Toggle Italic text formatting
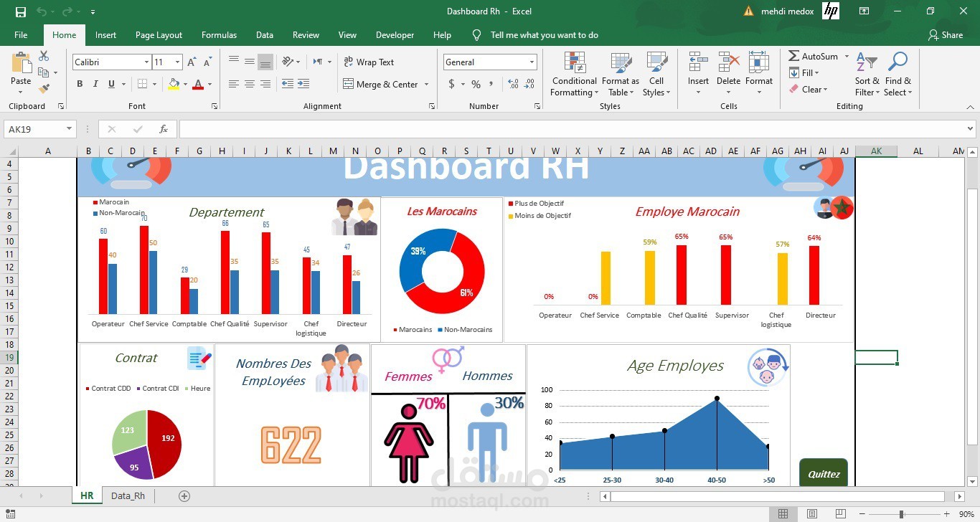This screenshot has height=522, width=980. coord(95,84)
